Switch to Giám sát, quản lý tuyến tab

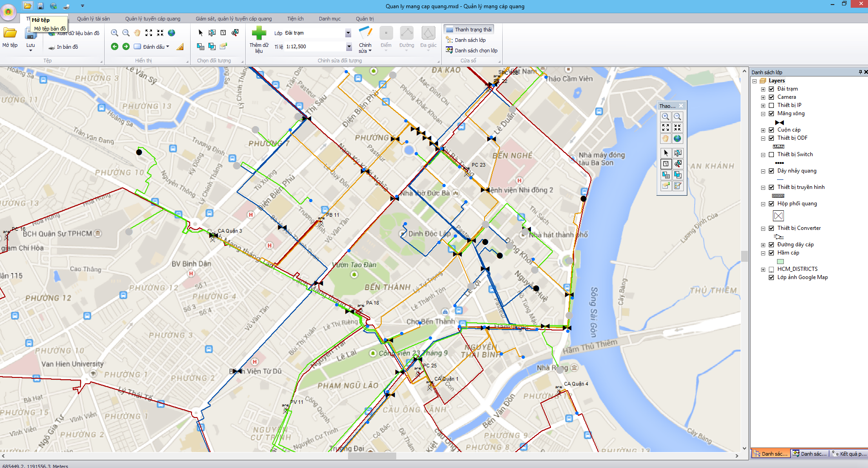tap(234, 19)
